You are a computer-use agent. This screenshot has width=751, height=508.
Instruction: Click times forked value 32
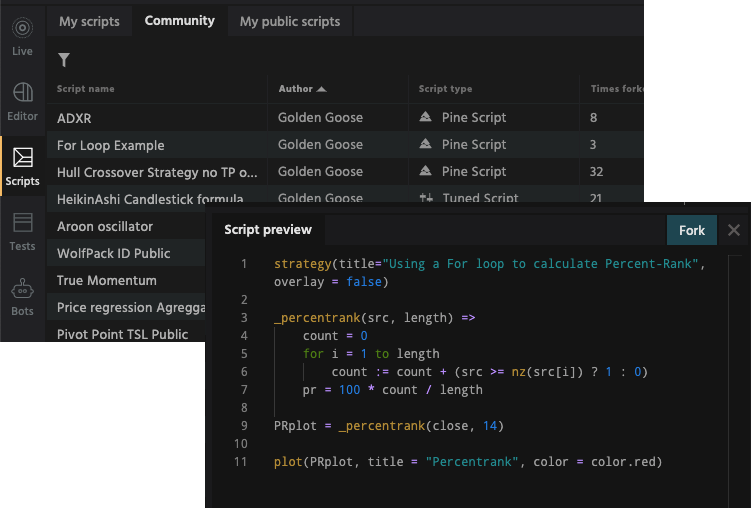coord(596,171)
